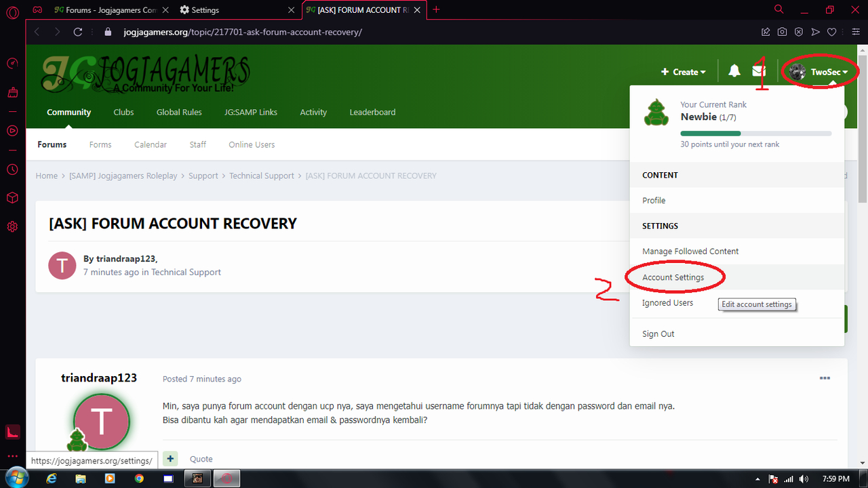Open the Global Rules link
This screenshot has width=868, height=488.
pyautogui.click(x=179, y=112)
